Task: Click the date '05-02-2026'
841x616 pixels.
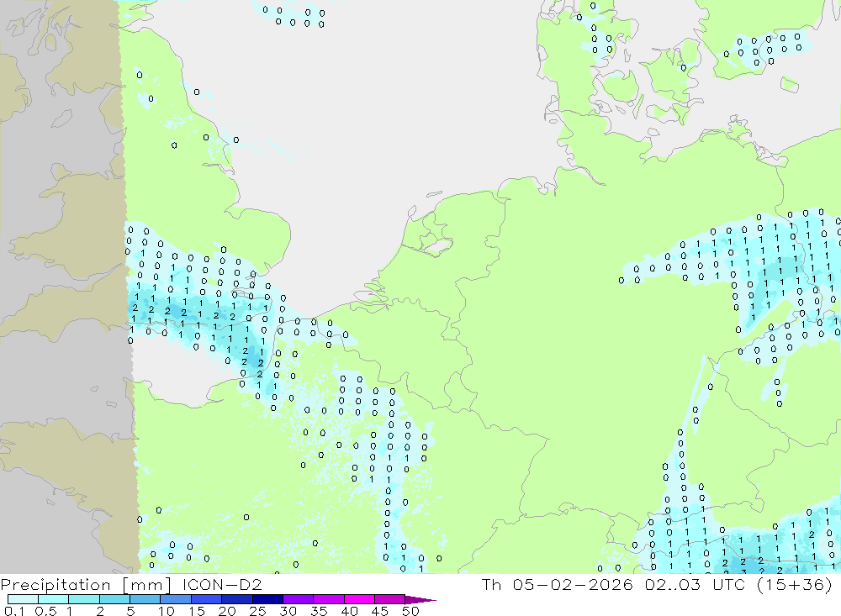Action: 573,584
